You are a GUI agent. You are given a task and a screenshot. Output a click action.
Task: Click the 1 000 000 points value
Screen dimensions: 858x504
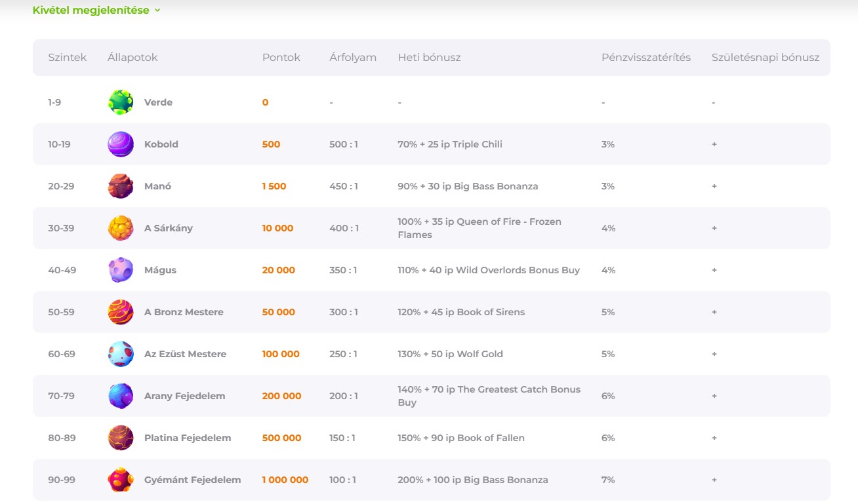coord(285,480)
